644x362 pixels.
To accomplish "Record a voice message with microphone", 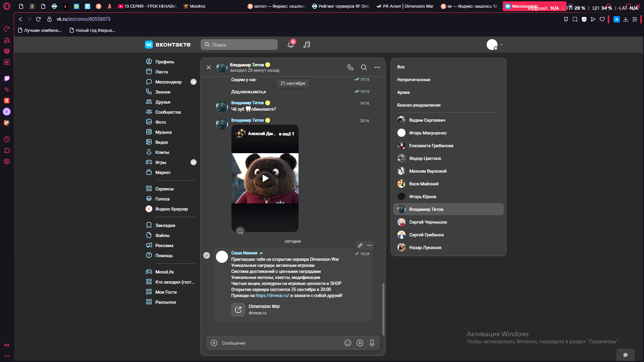I will tap(372, 343).
